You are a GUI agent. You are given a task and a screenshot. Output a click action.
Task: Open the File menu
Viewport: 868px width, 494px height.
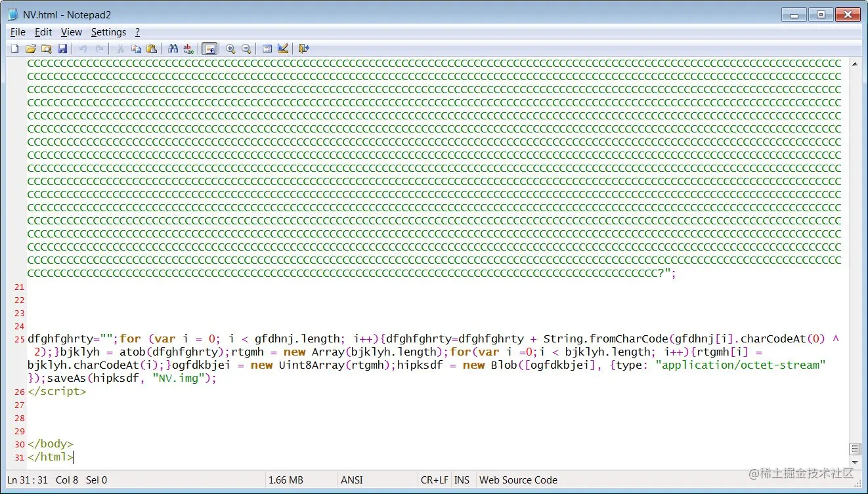(x=18, y=31)
